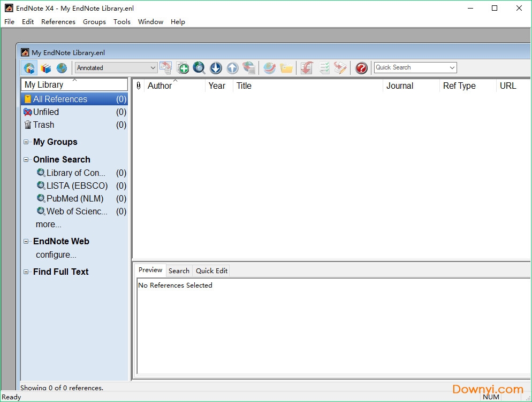Screen dimensions: 532x402
Task: Select the Search tab in preview pane
Action: click(x=179, y=270)
